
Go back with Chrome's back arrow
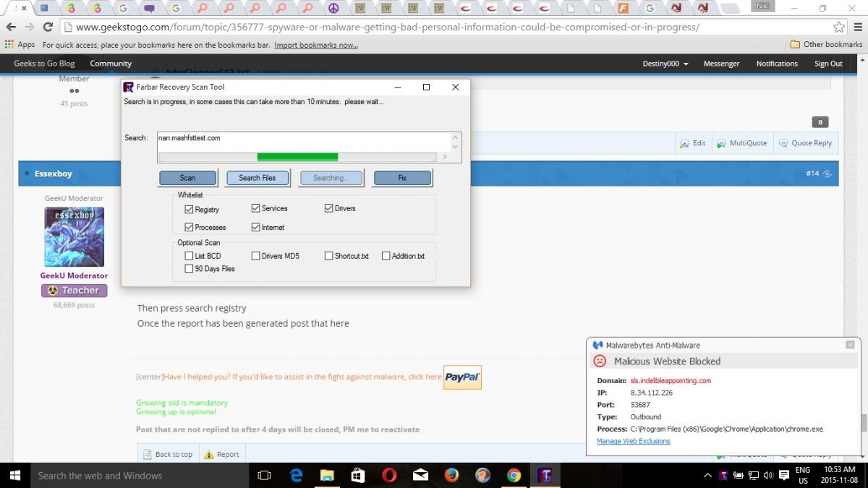(x=11, y=27)
